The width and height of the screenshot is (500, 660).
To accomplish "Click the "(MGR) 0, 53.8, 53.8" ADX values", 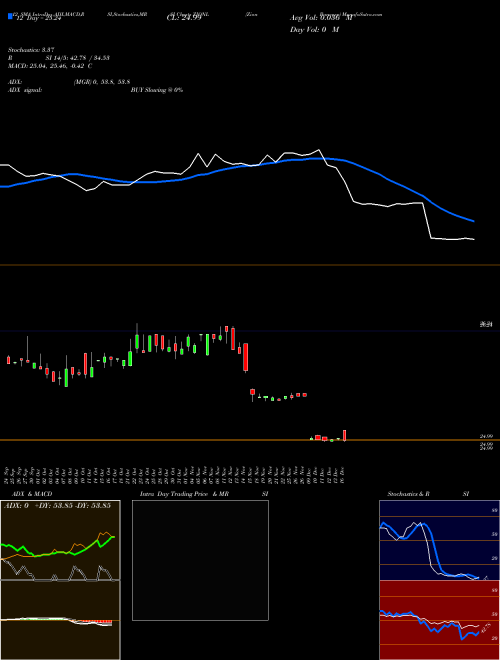I will (x=101, y=82).
